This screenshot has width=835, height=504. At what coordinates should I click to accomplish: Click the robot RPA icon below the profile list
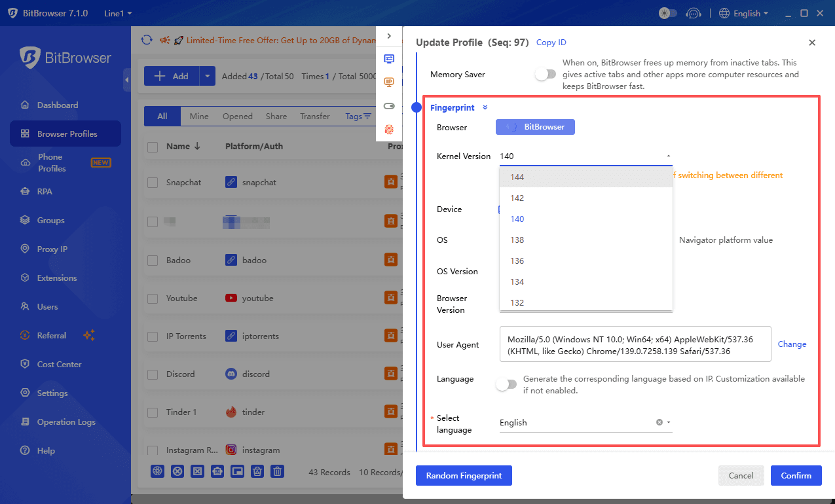pyautogui.click(x=217, y=471)
